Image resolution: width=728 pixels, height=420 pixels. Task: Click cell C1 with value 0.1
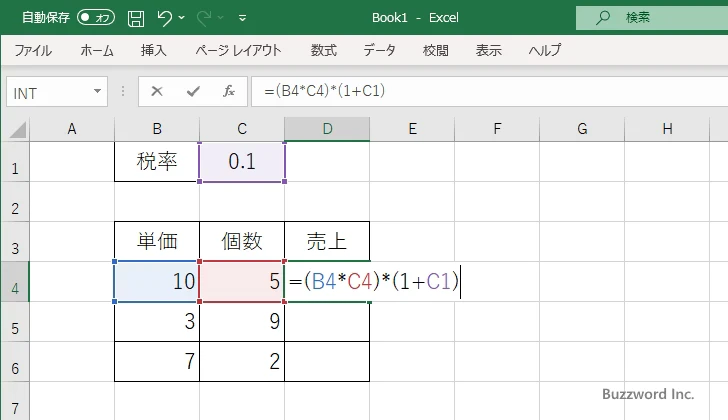(x=242, y=162)
